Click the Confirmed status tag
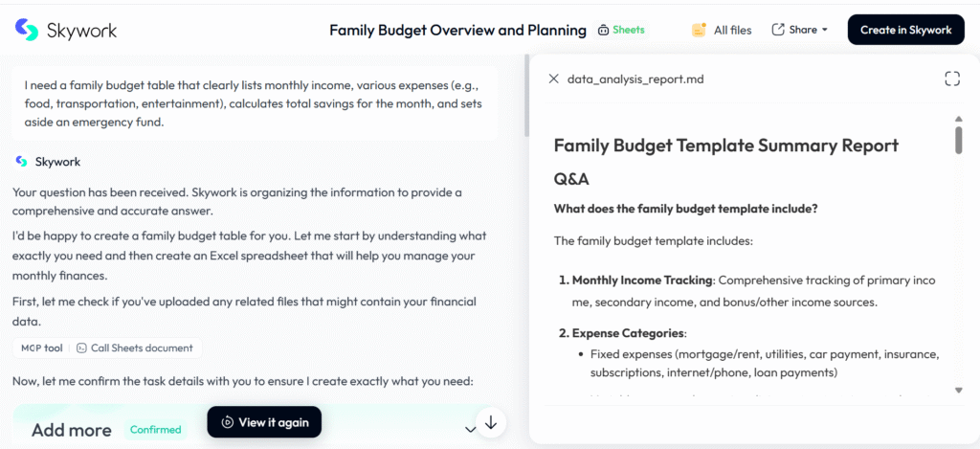Viewport: 980px width, 449px height. tap(155, 430)
